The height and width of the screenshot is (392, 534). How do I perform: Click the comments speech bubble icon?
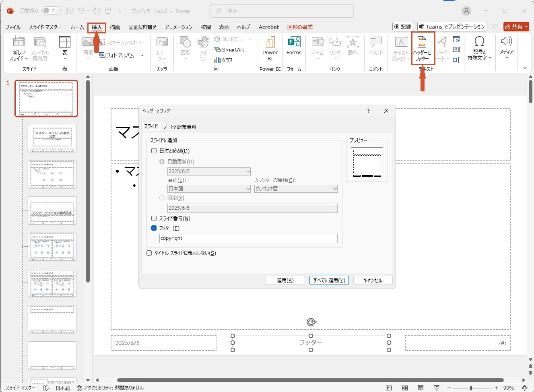tap(495, 27)
